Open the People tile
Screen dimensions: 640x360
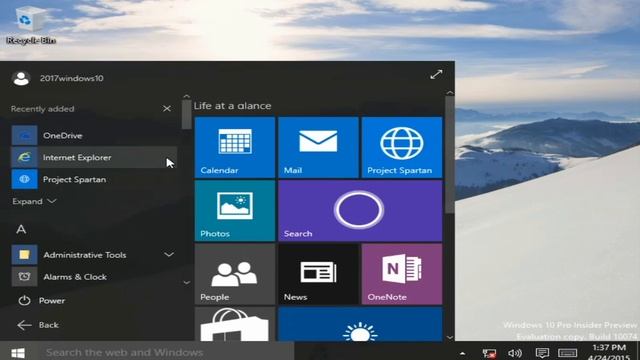pos(235,274)
